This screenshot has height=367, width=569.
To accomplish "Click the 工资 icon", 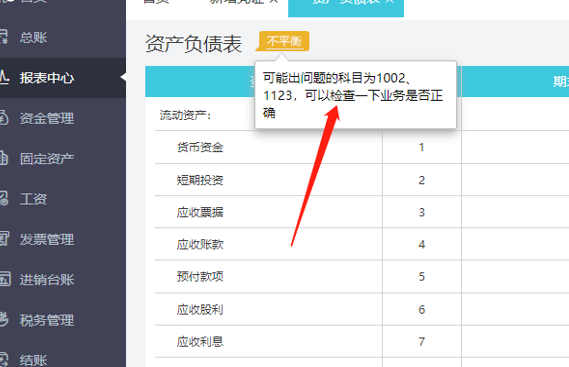I will [x=4, y=198].
